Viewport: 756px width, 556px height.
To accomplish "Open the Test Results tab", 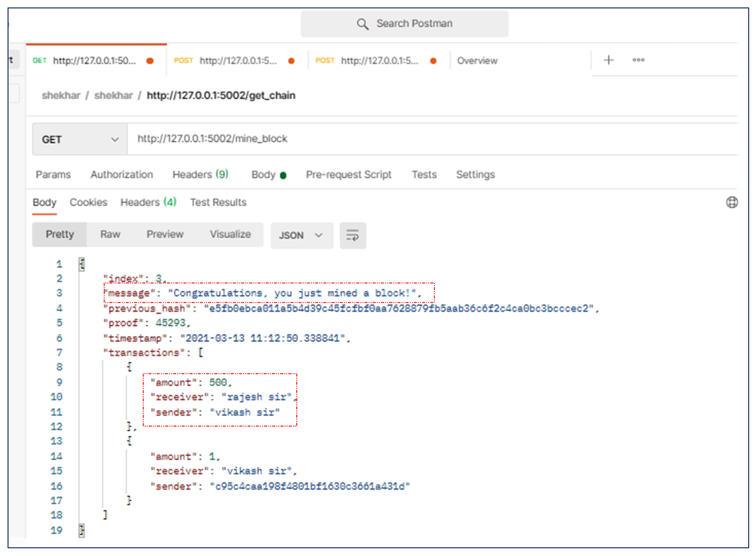I will pyautogui.click(x=218, y=202).
